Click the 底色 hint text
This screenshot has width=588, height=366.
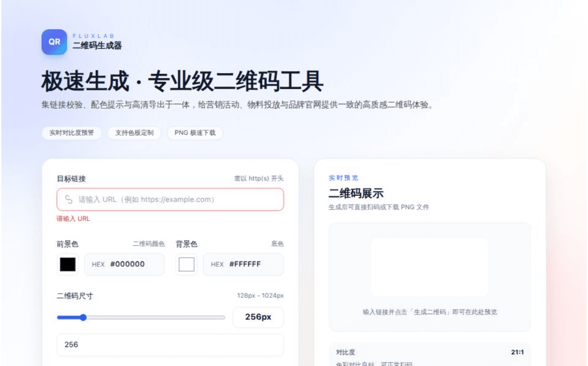278,244
